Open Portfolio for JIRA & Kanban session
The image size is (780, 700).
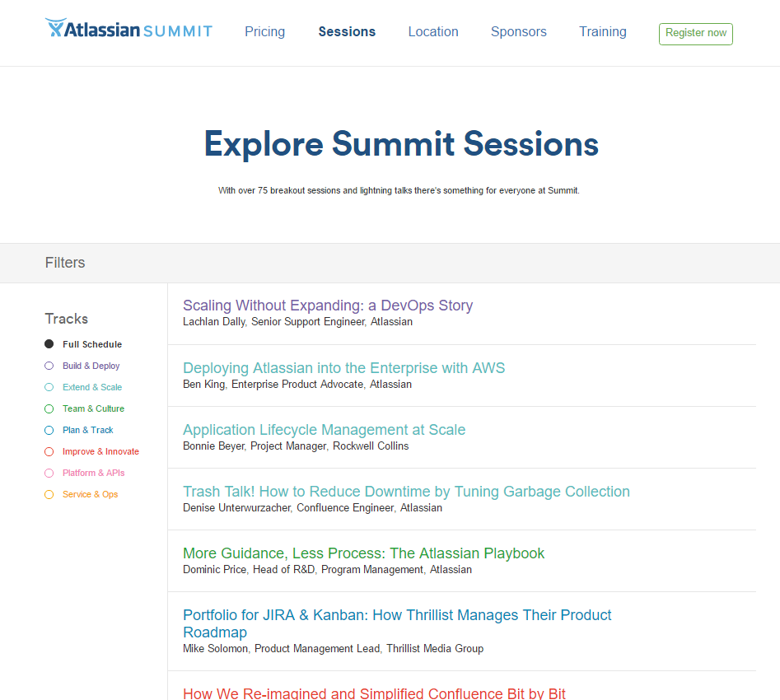(x=397, y=623)
